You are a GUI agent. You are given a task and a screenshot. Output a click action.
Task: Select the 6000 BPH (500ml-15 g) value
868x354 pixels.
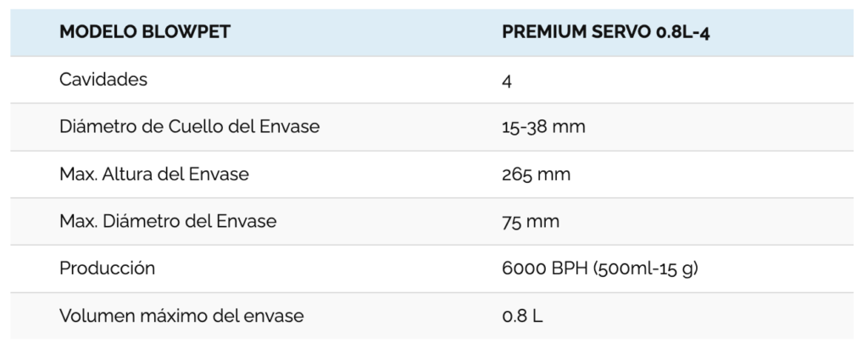[x=600, y=268]
